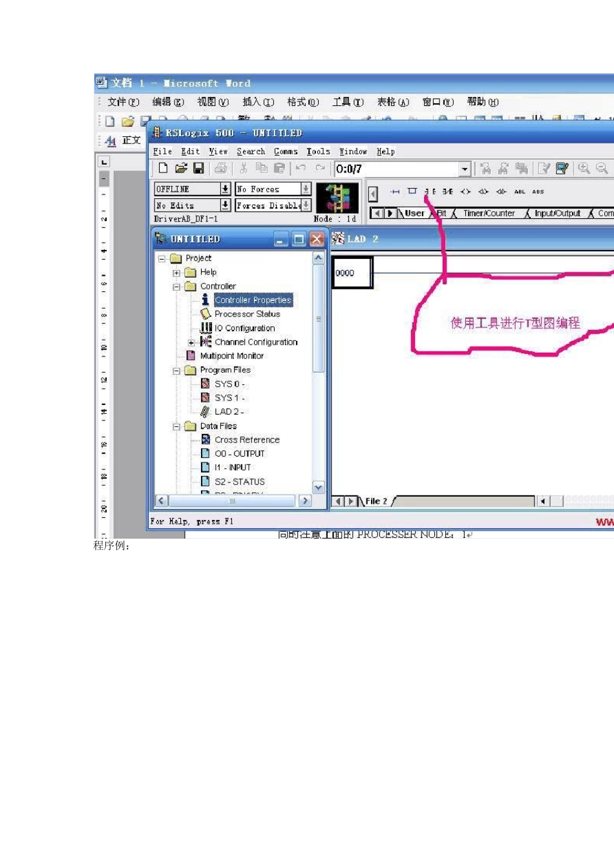Select Multipoint Monitor in project tree
The image size is (614, 868).
231,356
